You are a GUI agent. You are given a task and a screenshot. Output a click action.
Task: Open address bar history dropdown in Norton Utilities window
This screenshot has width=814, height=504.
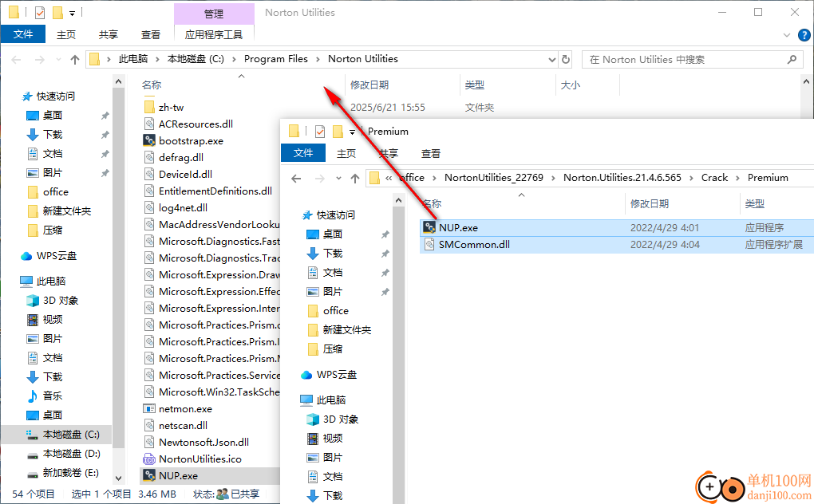pyautogui.click(x=551, y=60)
